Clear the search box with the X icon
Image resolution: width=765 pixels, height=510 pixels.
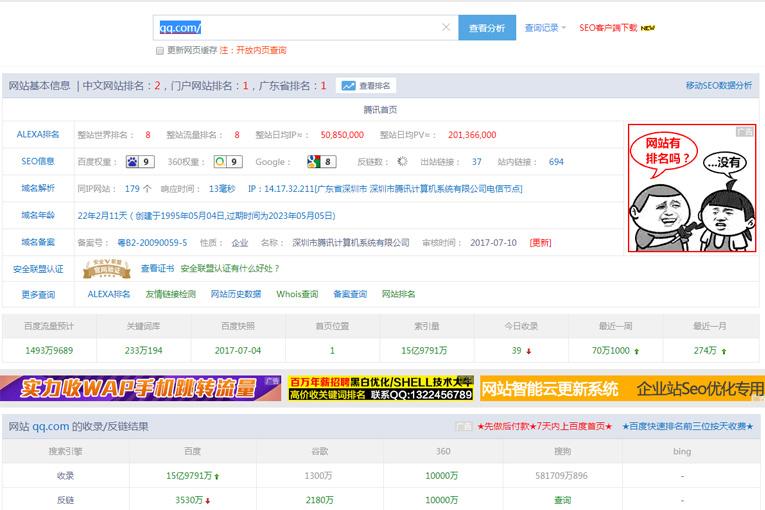pos(445,27)
